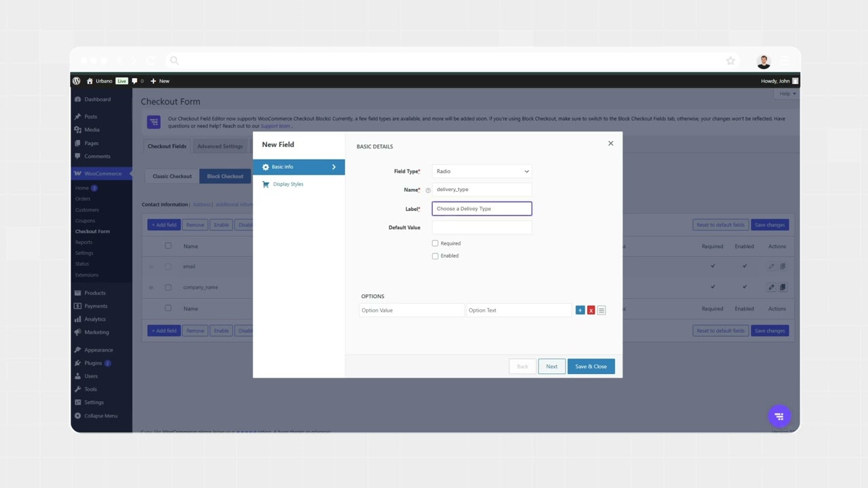
Task: Open Appearance in the sidebar
Action: 98,350
